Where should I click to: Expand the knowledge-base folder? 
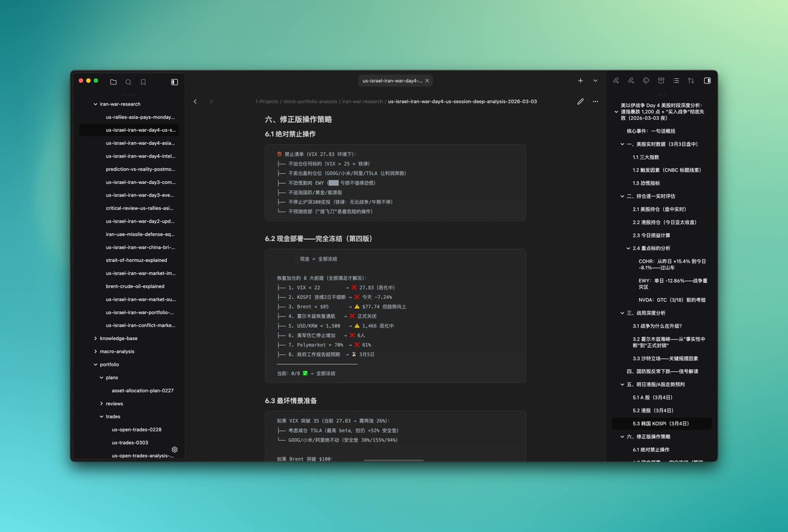point(96,338)
